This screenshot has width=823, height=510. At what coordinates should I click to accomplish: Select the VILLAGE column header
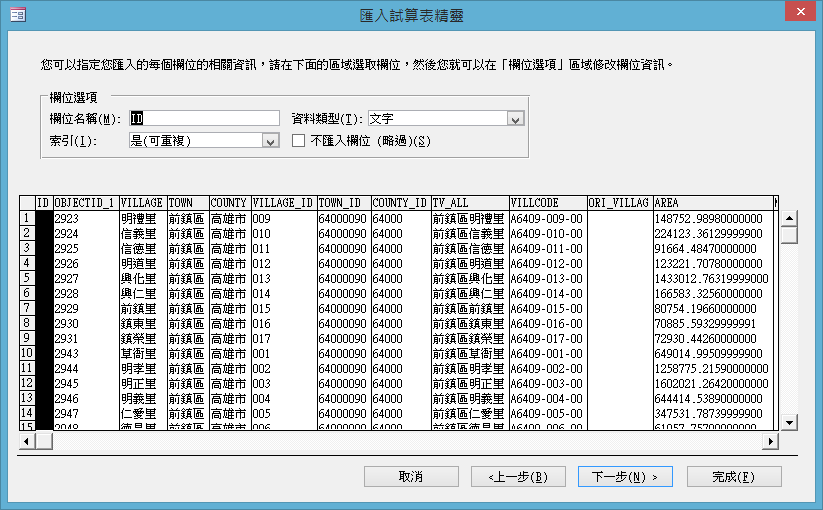142,203
